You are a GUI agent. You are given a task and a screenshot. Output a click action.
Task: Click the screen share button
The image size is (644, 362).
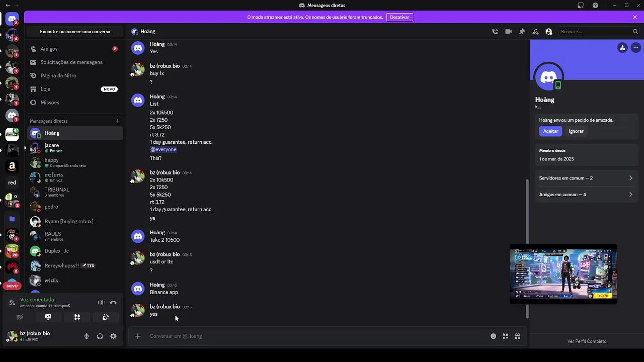[x=48, y=317]
